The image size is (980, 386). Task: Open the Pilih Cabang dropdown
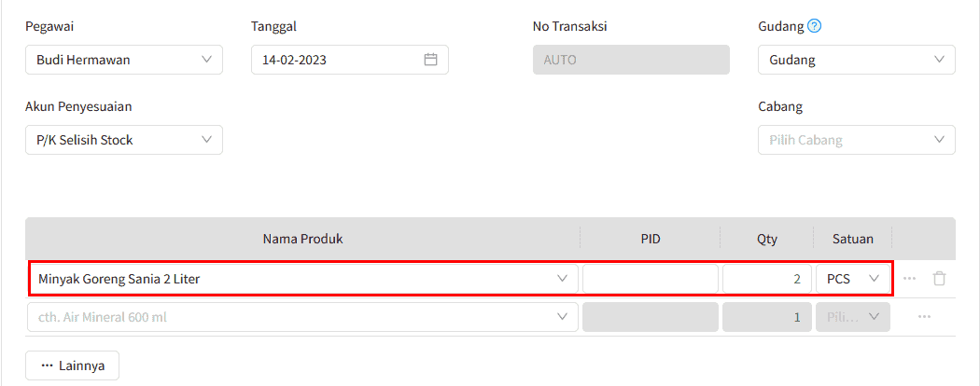856,140
